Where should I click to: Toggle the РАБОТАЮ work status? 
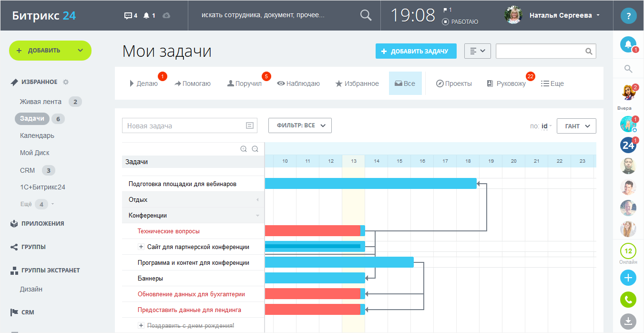[x=460, y=21]
